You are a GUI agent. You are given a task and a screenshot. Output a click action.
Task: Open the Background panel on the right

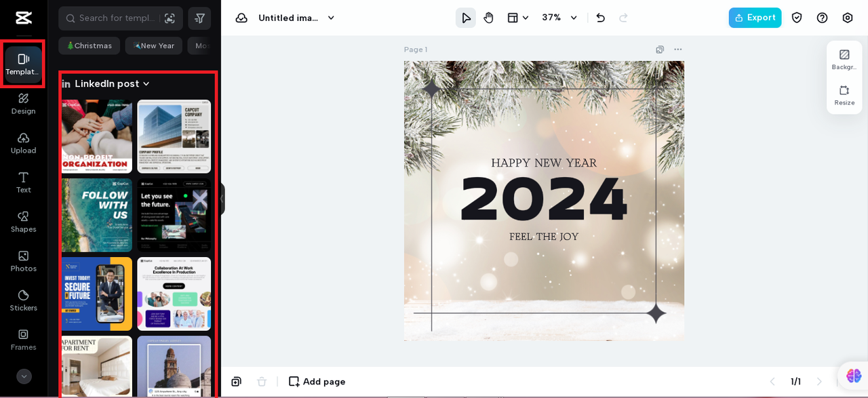click(x=844, y=60)
